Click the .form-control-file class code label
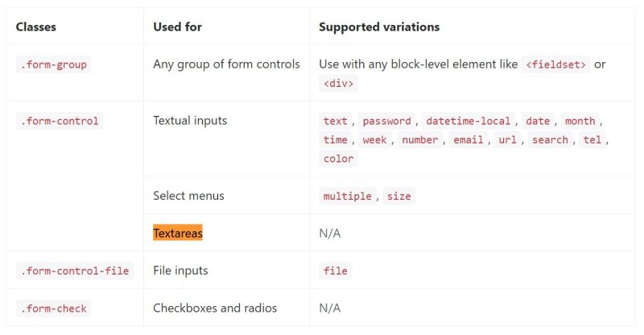 72,271
